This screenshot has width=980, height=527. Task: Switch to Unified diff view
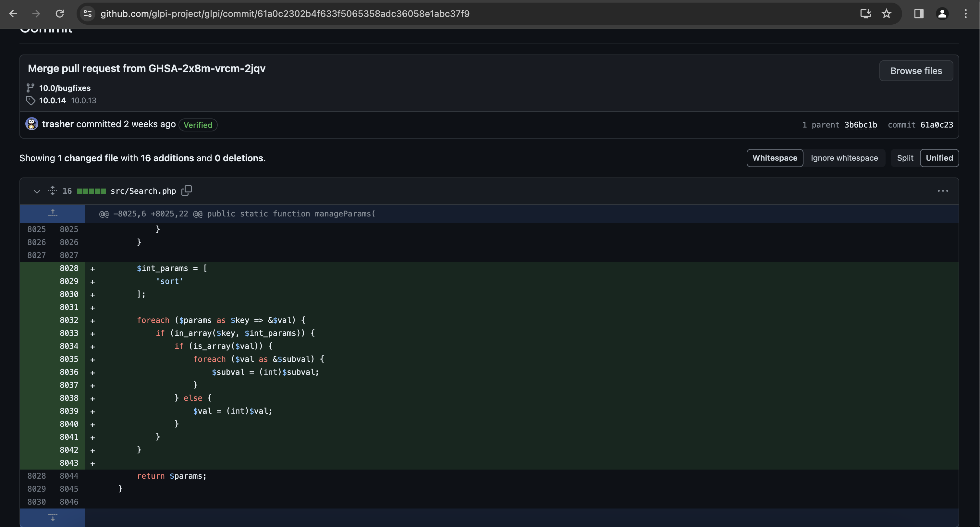(x=939, y=158)
